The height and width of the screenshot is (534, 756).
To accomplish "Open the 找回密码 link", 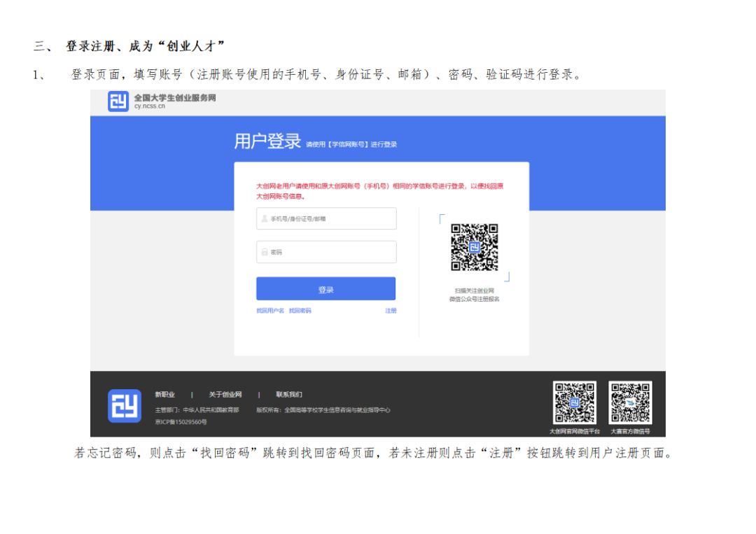I will coord(300,311).
